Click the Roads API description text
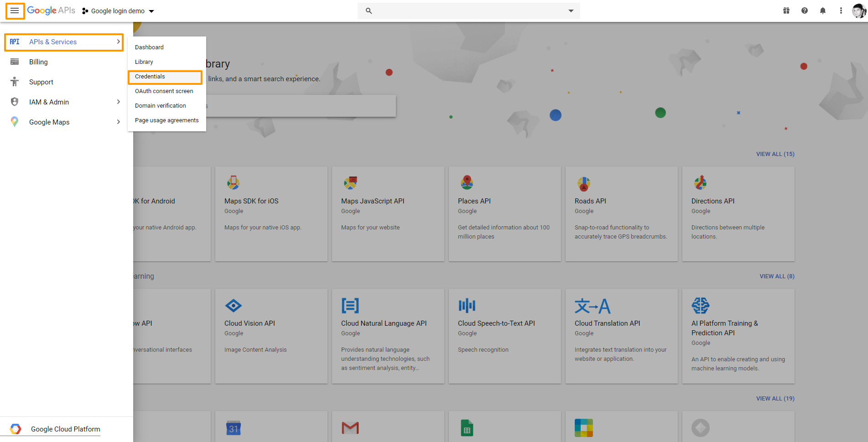This screenshot has width=868, height=442. pyautogui.click(x=621, y=232)
